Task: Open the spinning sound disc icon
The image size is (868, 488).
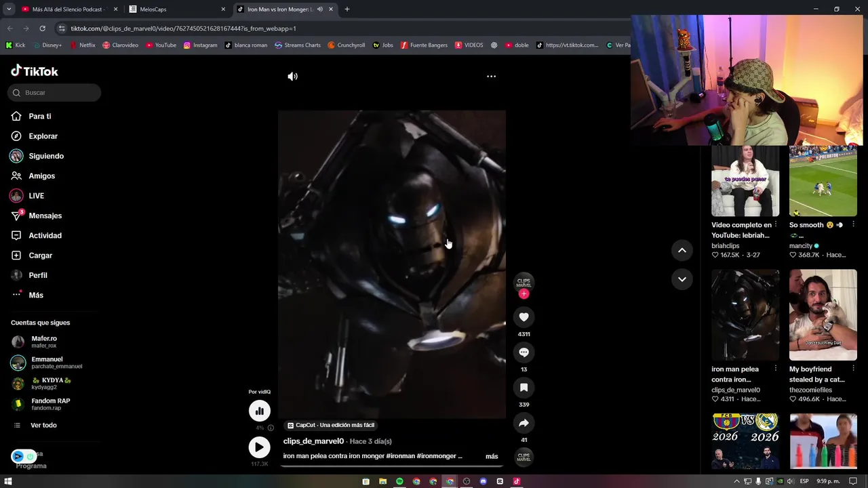Action: click(x=524, y=457)
